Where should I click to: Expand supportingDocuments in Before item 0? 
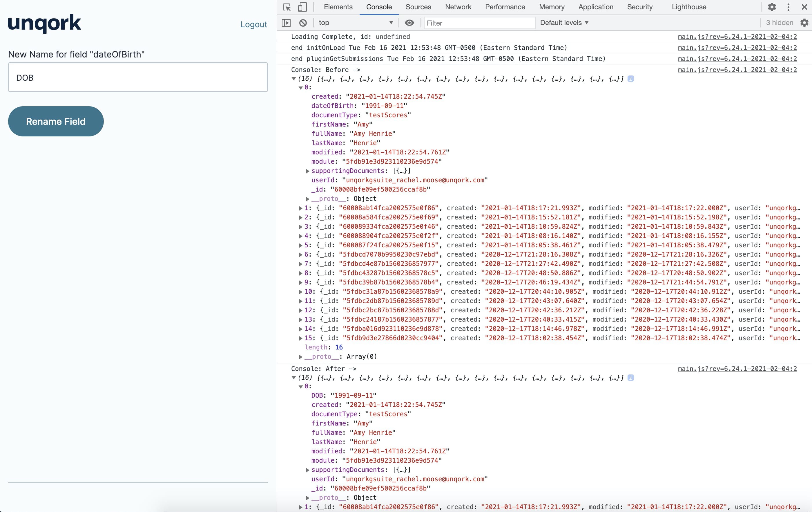pos(307,171)
